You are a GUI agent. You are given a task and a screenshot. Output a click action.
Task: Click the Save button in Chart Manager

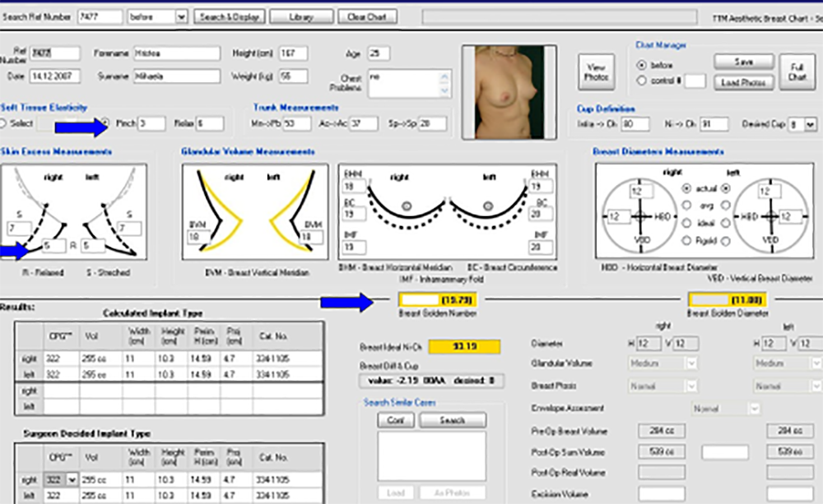point(744,62)
